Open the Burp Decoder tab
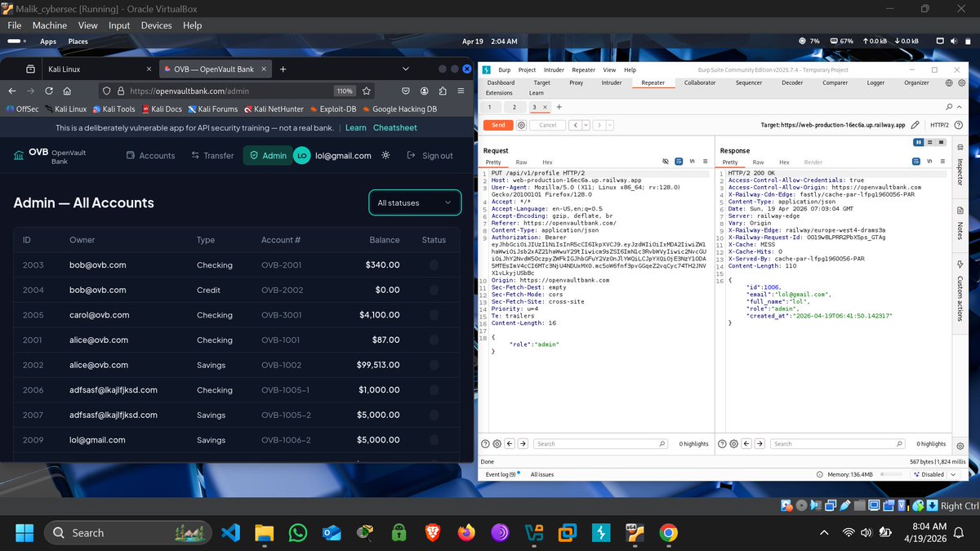 792,82
